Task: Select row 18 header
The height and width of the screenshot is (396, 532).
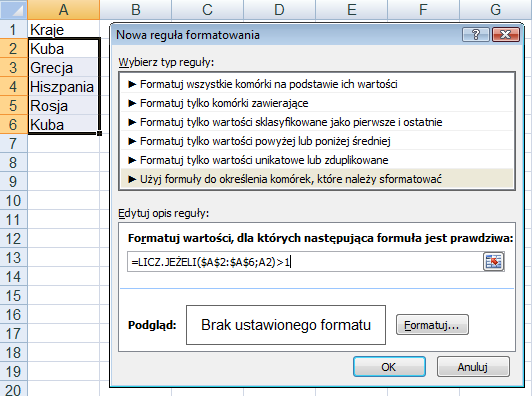Action: (x=14, y=353)
